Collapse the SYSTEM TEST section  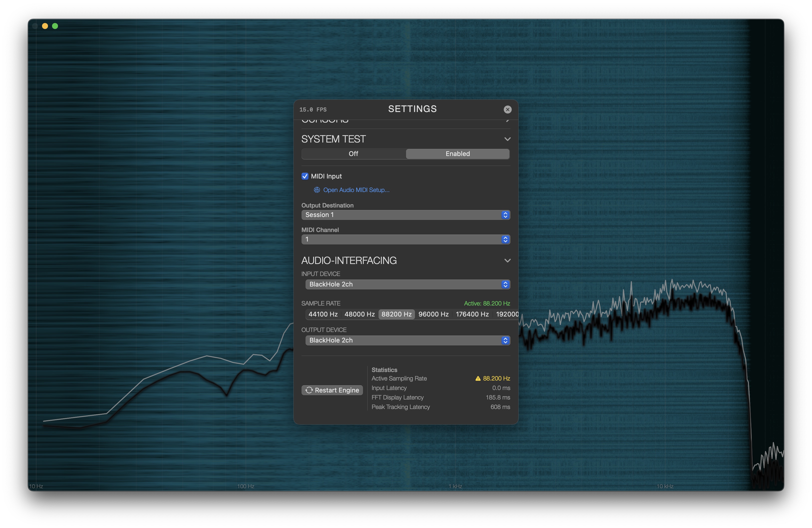pos(507,139)
